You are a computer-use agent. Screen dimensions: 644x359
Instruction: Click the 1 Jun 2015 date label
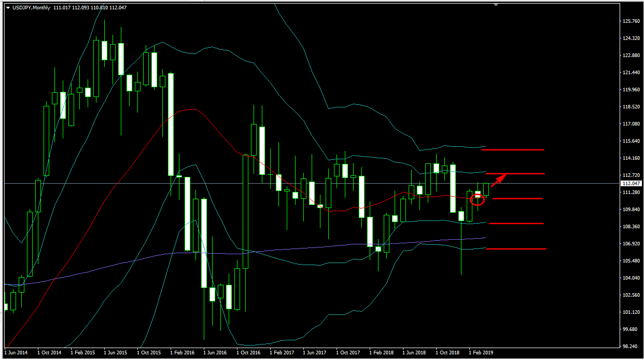(116, 353)
